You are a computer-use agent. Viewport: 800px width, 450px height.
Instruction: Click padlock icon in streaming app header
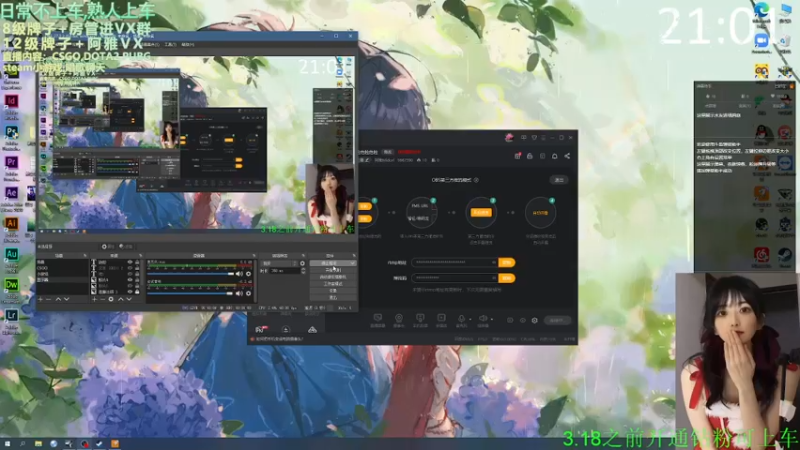coord(530,156)
